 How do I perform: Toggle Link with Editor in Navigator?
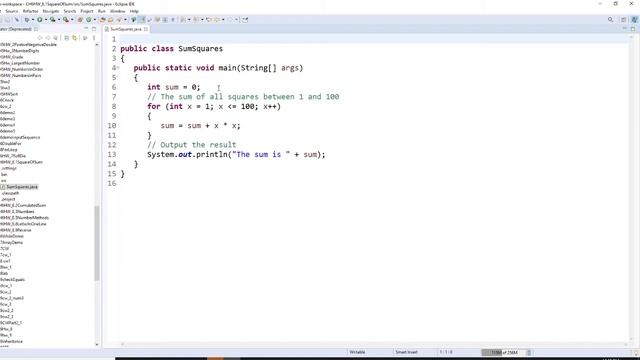click(74, 38)
